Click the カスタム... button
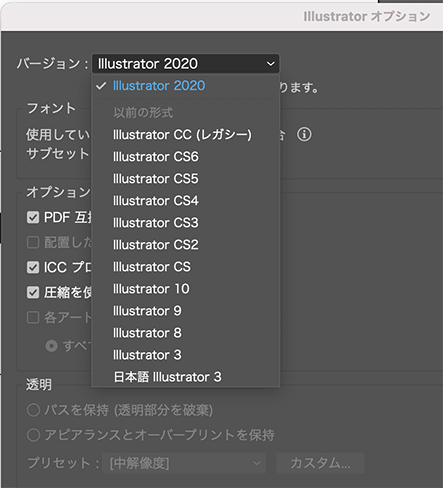This screenshot has width=443, height=488. 320,463
